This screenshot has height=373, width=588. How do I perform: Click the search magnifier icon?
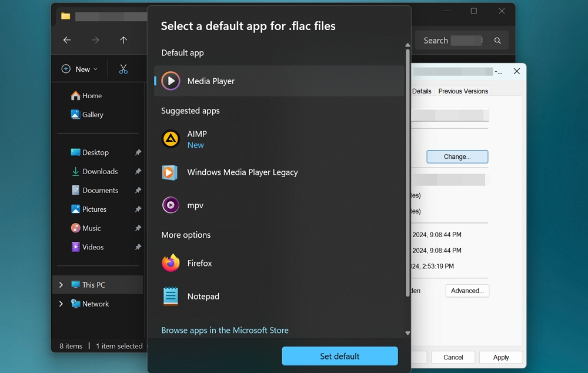click(497, 41)
